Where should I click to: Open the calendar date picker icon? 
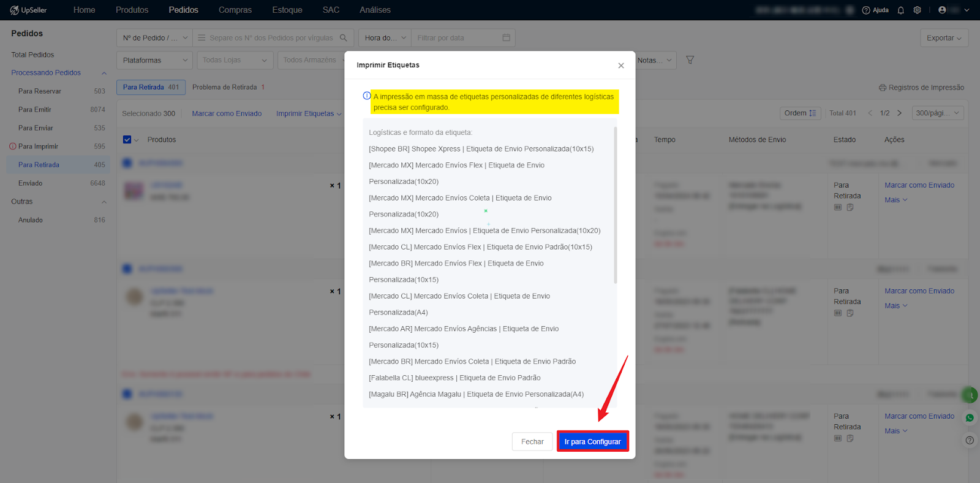(507, 37)
